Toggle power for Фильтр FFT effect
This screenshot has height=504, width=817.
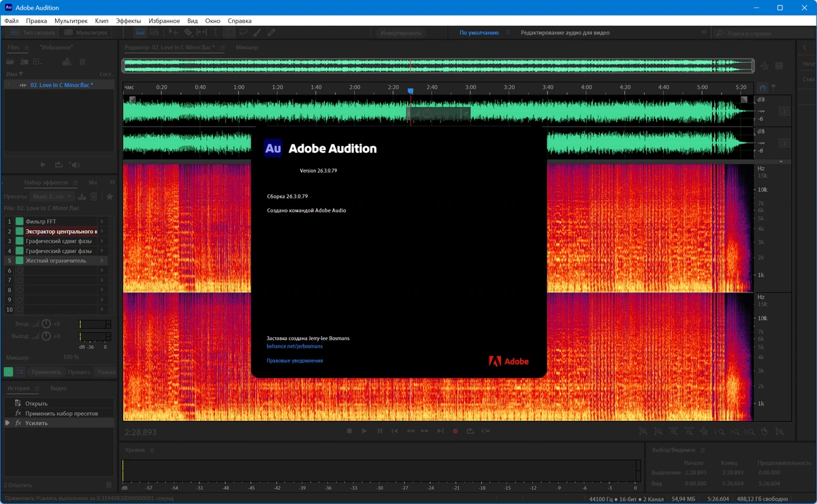pyautogui.click(x=20, y=222)
